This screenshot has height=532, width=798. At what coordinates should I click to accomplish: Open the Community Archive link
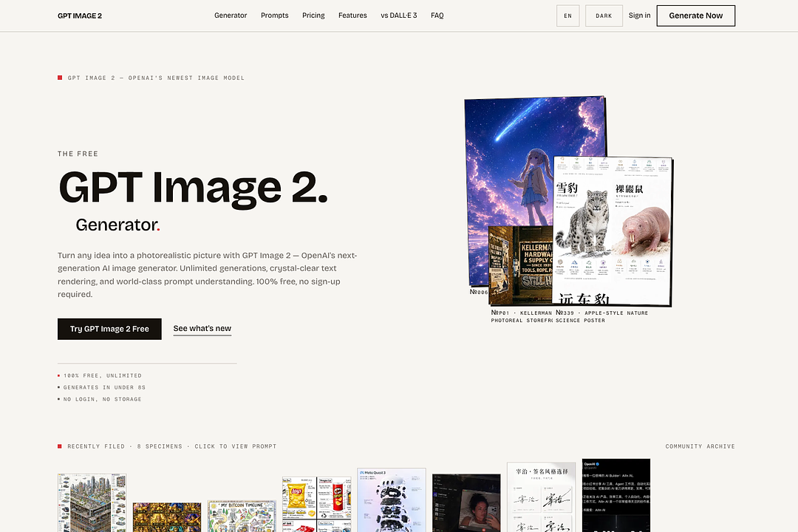(700, 446)
